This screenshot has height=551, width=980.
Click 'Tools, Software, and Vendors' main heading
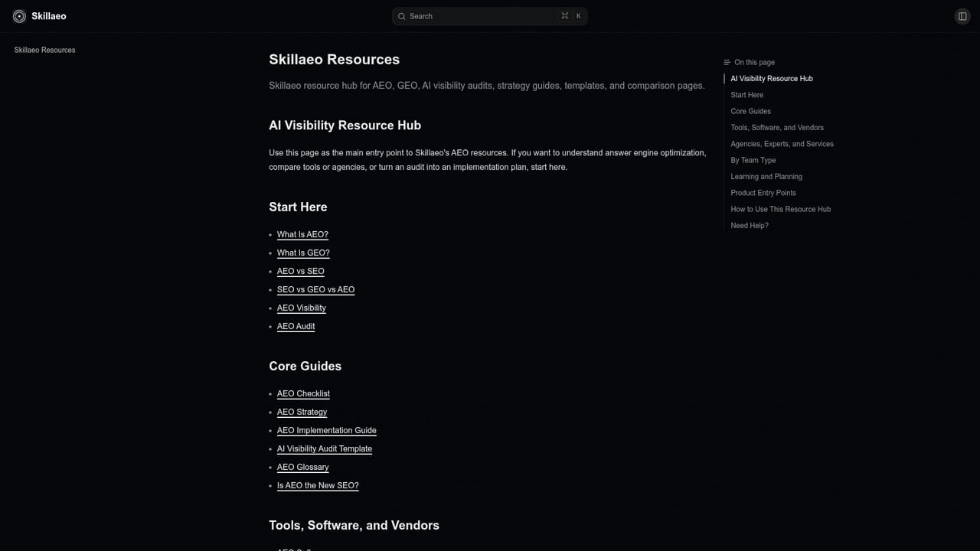354,526
